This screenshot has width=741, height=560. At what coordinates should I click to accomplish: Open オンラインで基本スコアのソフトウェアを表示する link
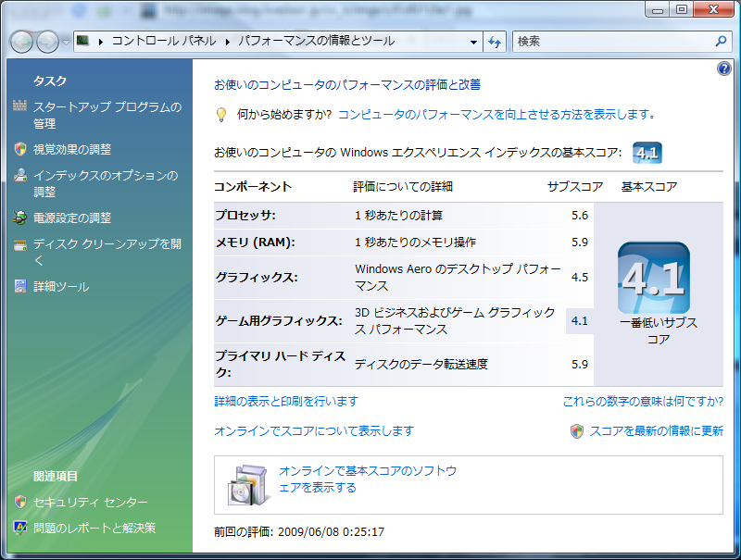point(368,479)
